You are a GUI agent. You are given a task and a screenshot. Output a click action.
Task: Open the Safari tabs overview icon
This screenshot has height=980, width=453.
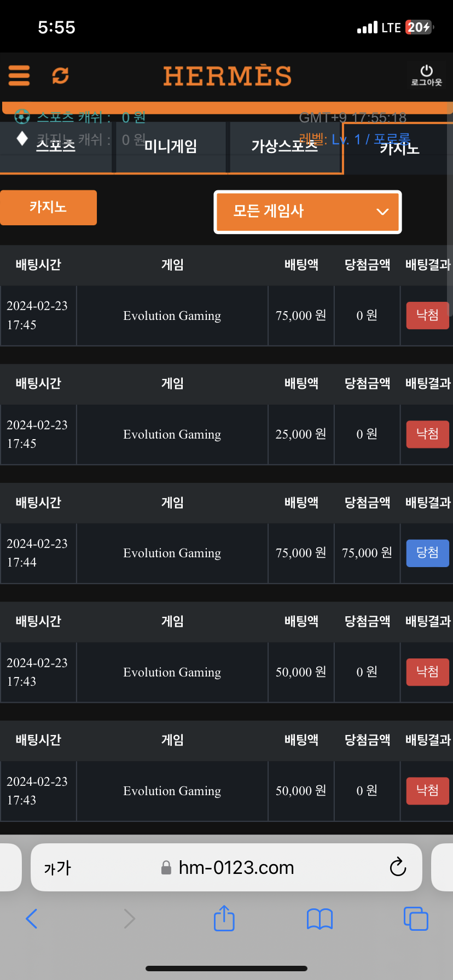416,919
